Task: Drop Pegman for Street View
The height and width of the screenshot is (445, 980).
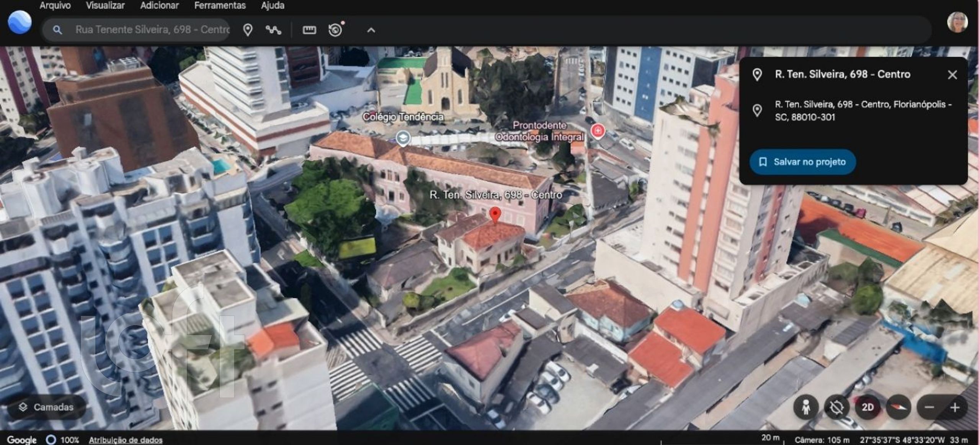Action: click(806, 407)
